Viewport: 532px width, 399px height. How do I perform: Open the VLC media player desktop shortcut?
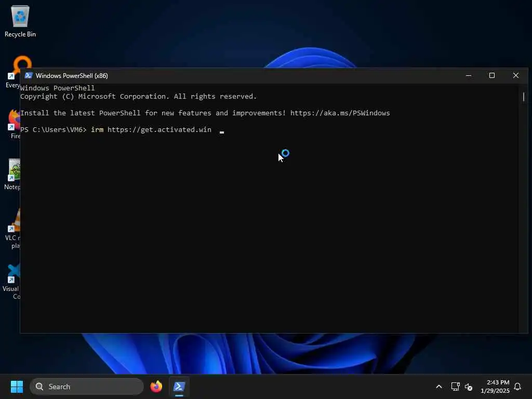point(13,229)
